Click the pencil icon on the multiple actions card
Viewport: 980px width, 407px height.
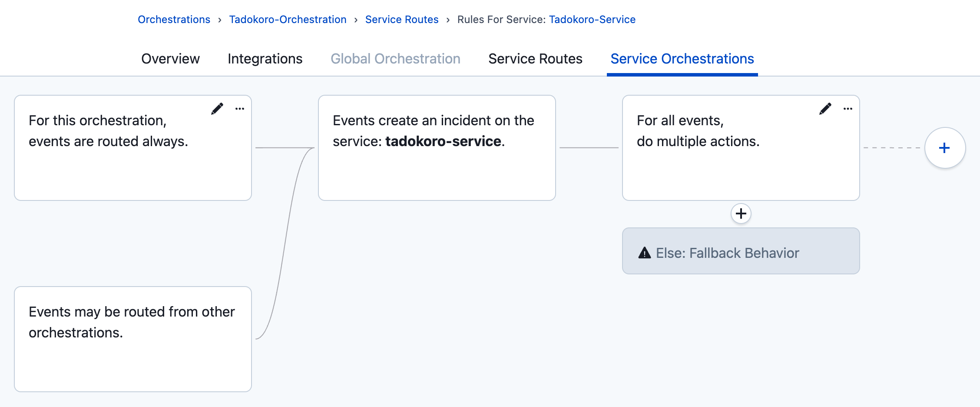[825, 109]
